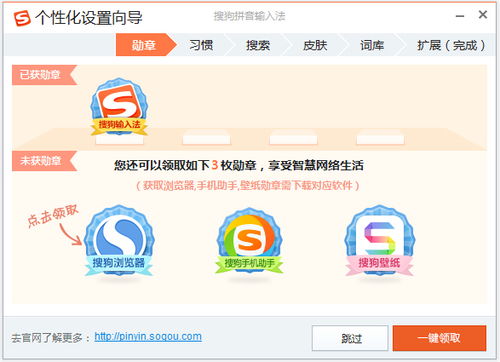Open the pinyin.sogou.com link

point(148,336)
